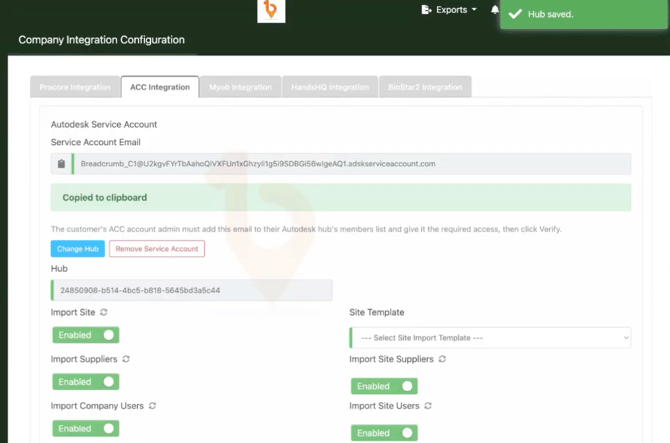Screen dimensions: 670x443
Task: Open the notifications bell icon
Action: click(x=494, y=9)
